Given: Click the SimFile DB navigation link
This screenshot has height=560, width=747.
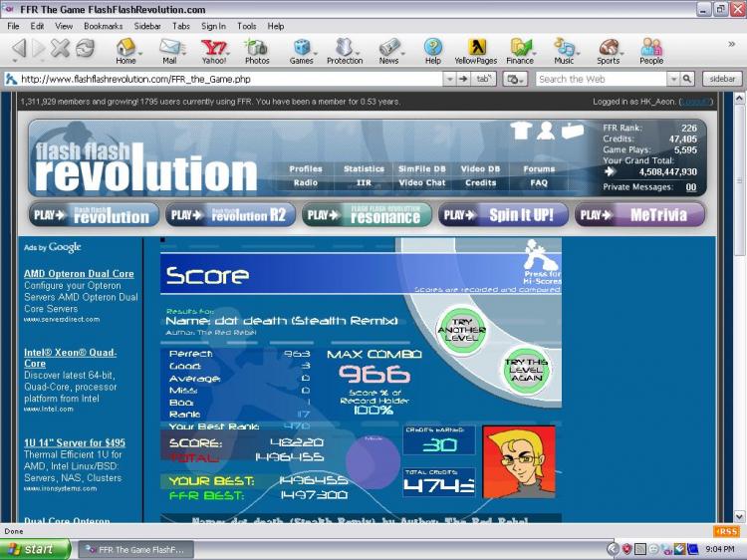Looking at the screenshot, I should (422, 169).
